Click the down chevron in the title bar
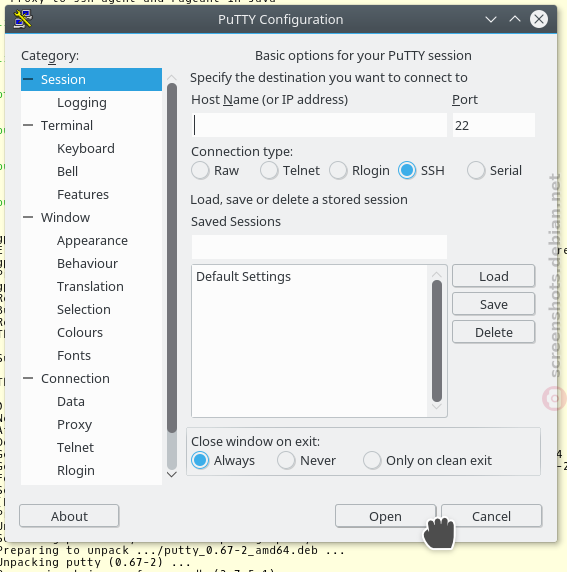The height and width of the screenshot is (572, 567). 491,19
